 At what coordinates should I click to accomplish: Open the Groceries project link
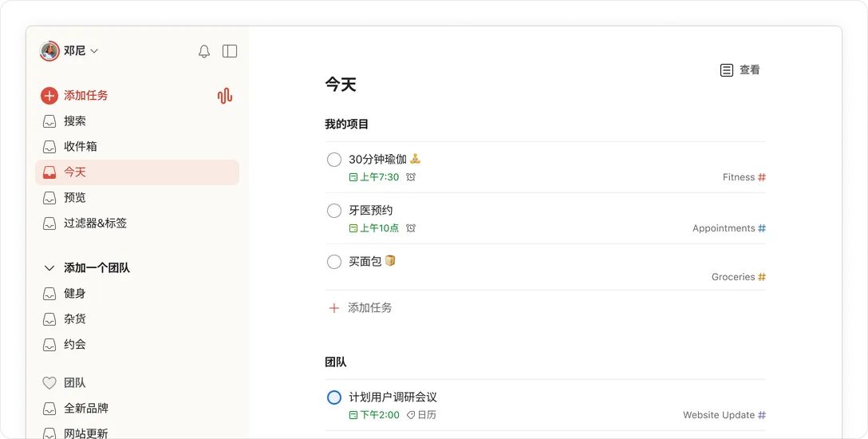click(732, 277)
